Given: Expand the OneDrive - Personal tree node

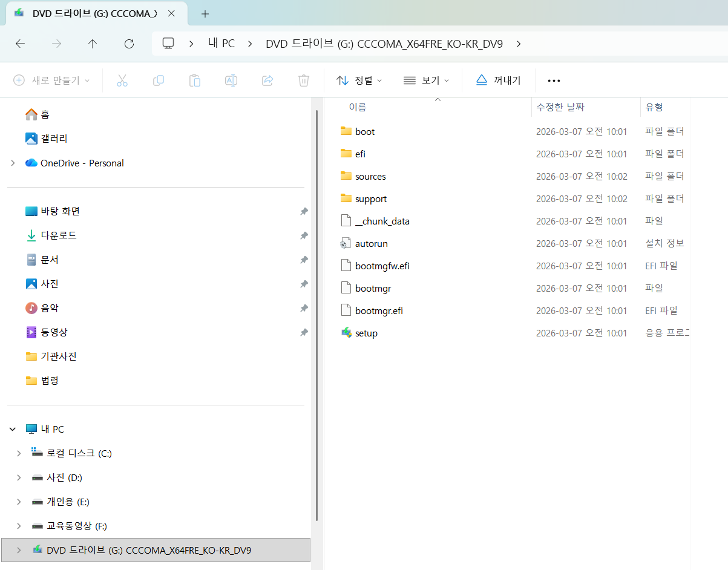Looking at the screenshot, I should (13, 163).
